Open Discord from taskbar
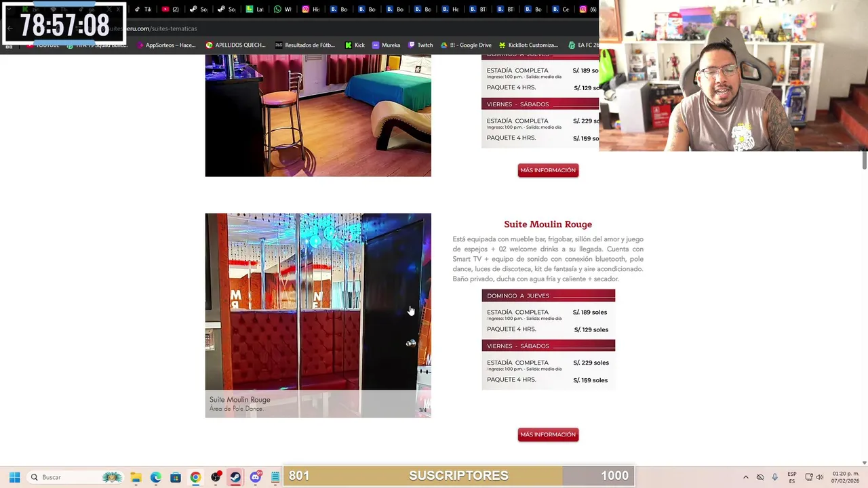The height and width of the screenshot is (488, 868). tap(256, 477)
